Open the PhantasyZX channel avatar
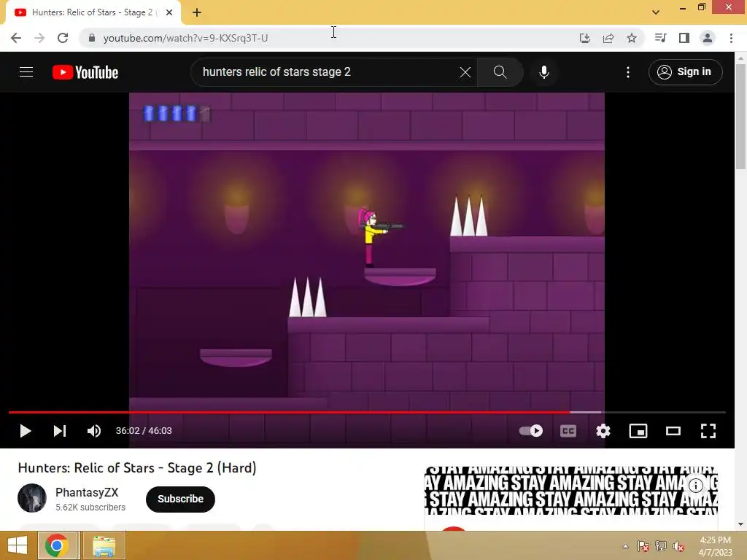The height and width of the screenshot is (560, 747). (x=32, y=498)
